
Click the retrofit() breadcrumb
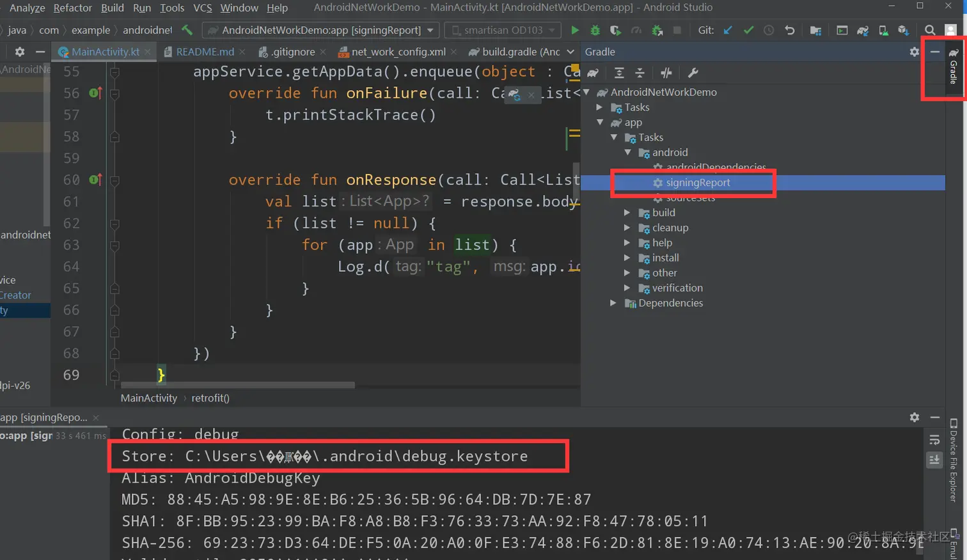coord(210,398)
